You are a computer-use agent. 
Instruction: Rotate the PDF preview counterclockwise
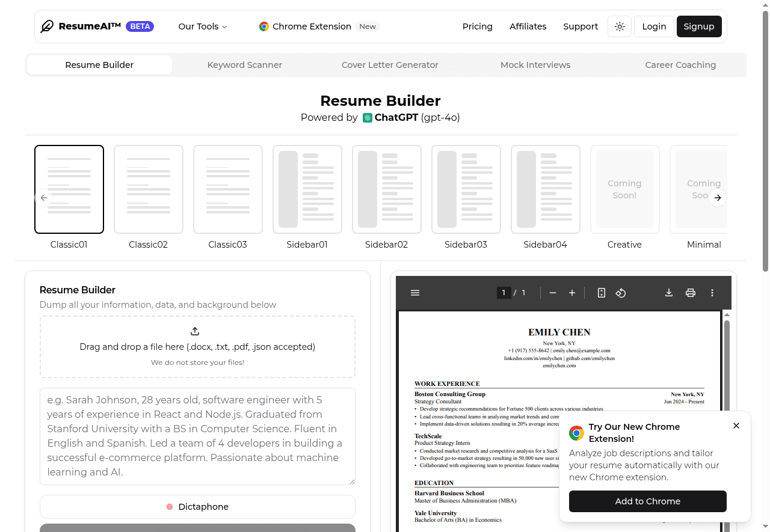(621, 293)
